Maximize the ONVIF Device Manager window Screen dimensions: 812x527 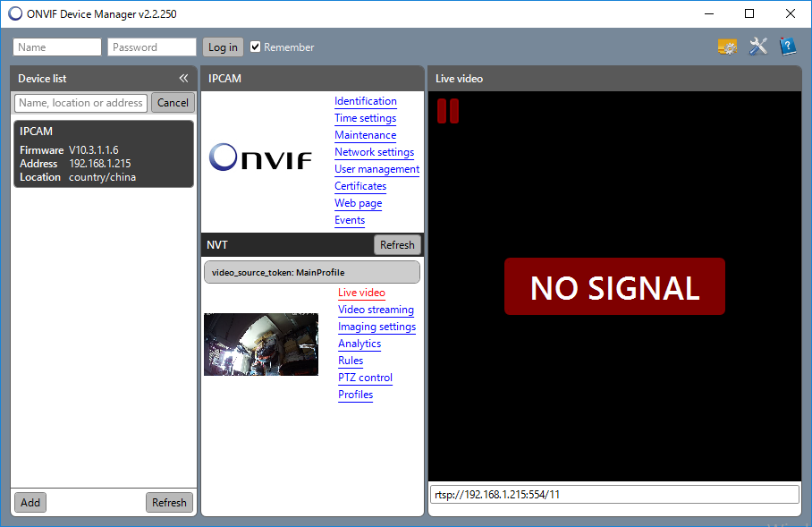coord(749,13)
